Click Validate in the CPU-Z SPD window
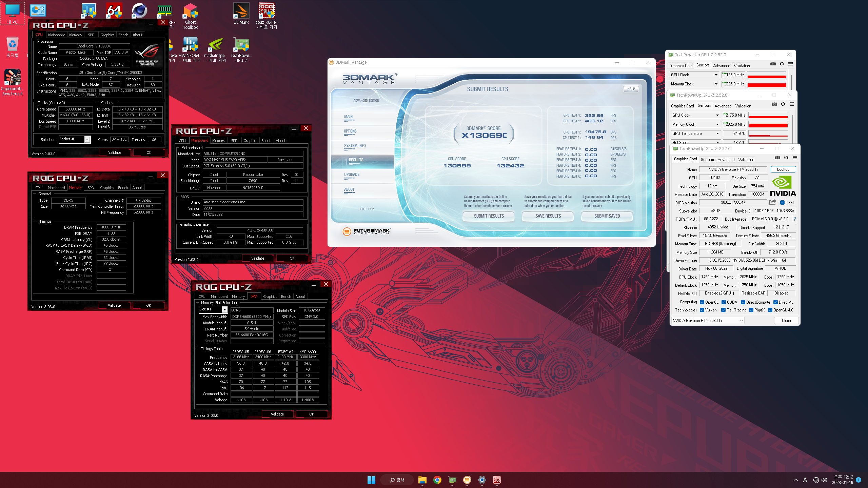The width and height of the screenshot is (868, 488). click(x=277, y=414)
